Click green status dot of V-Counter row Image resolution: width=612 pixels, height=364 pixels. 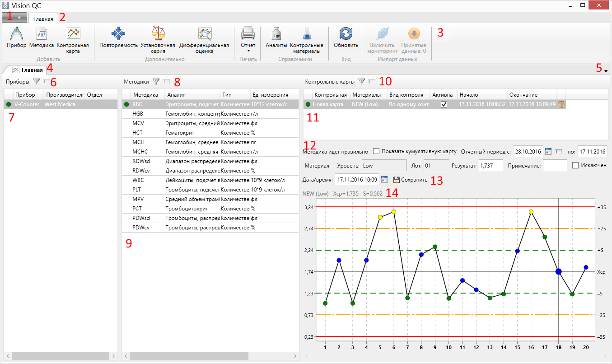[9, 104]
